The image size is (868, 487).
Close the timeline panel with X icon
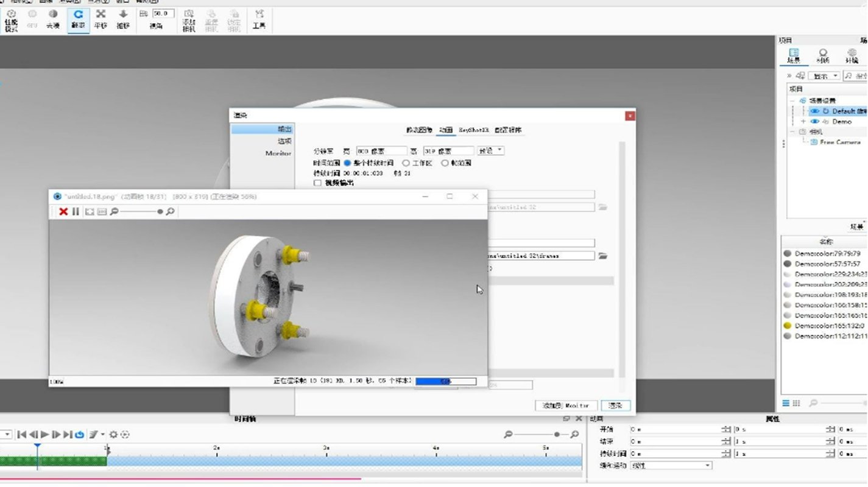pyautogui.click(x=578, y=419)
